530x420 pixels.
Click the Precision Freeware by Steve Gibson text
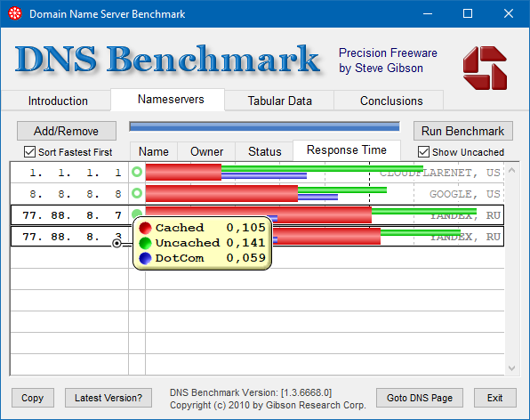click(x=388, y=61)
